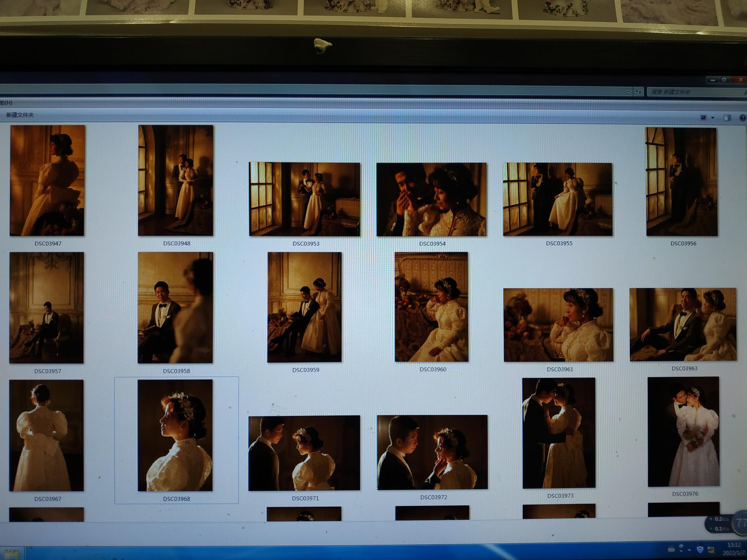Click the file name DSC03963
747x560 pixels.
(x=684, y=368)
